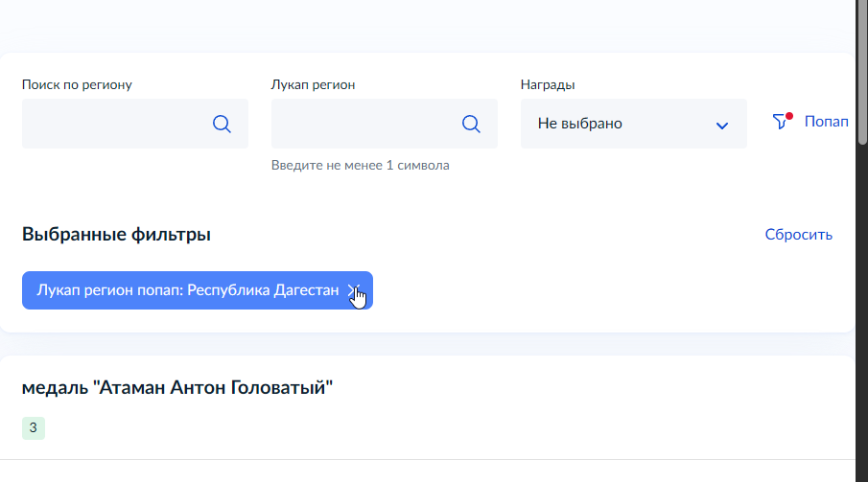Remove 'Республика Дагестан' filter chip with X icon

(x=354, y=289)
